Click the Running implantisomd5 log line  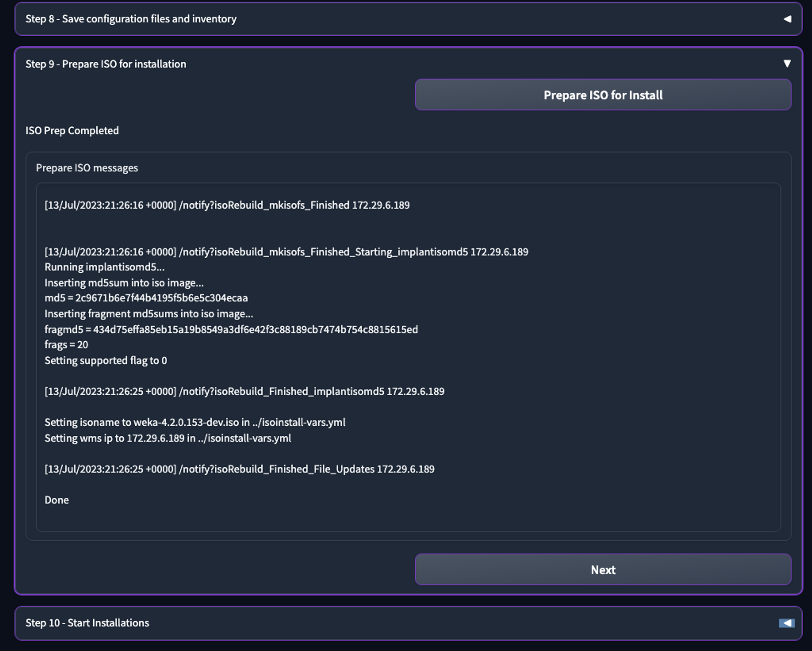click(104, 267)
